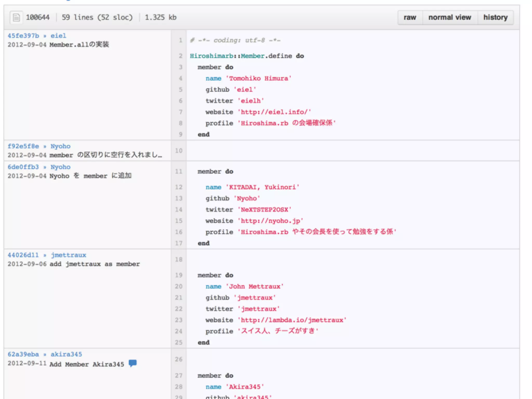This screenshot has width=532, height=399.
Task: Open commit f92e5f8e
Action: 23,146
